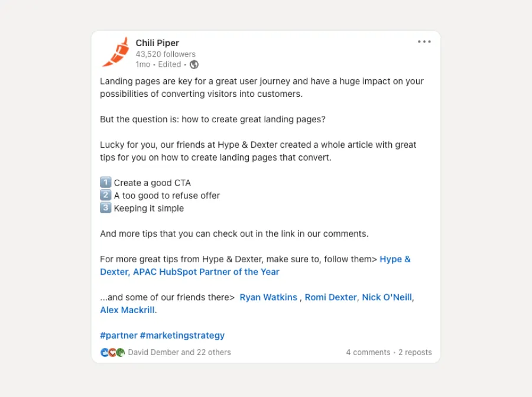Click the #partner hashtag
Screen dimensions: 532x397
(x=119, y=335)
